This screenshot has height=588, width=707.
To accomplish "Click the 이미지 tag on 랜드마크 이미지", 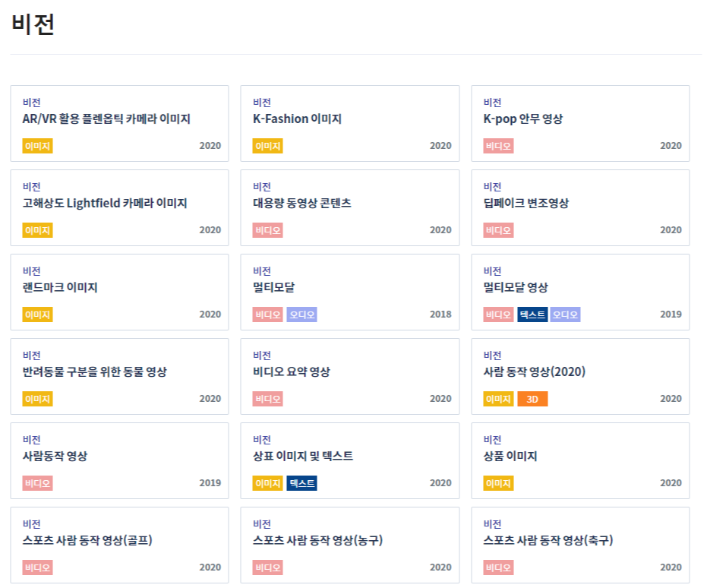I will 37,315.
